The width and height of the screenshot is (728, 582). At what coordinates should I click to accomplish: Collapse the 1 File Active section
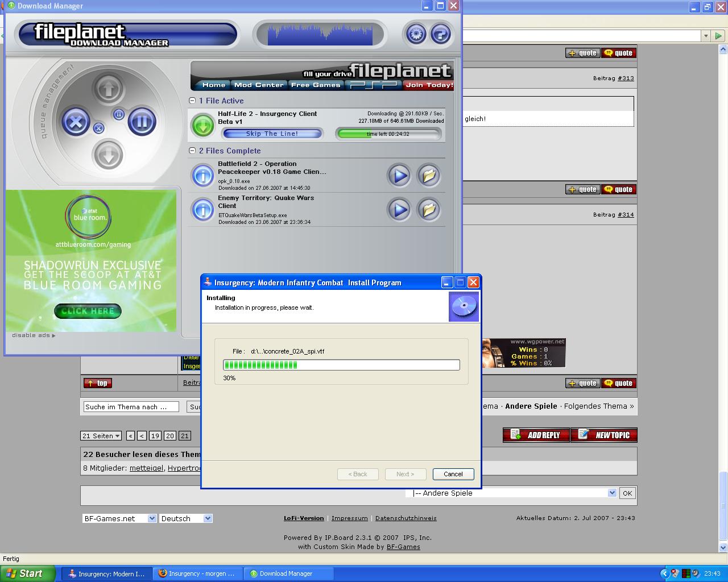point(192,101)
